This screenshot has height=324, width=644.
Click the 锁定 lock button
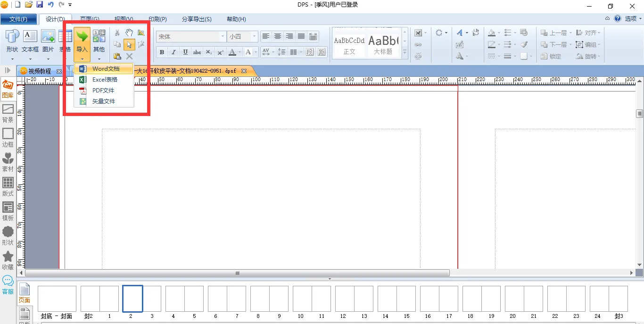pyautogui.click(x=551, y=56)
